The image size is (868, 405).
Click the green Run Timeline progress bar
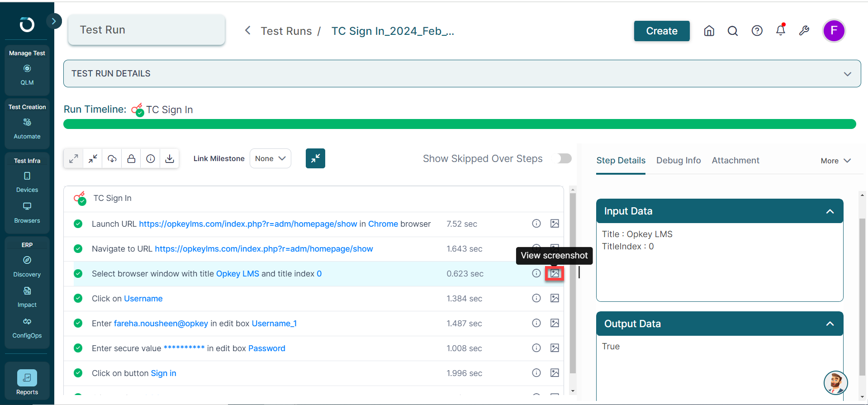pos(460,124)
